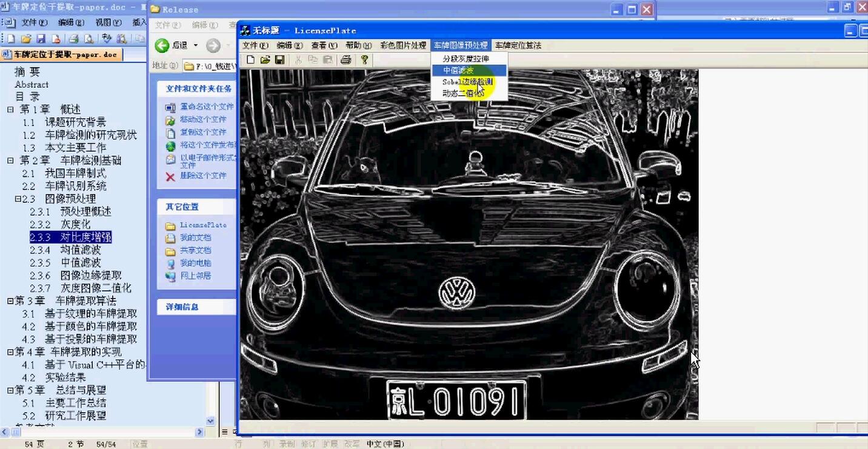
Task: Click 重命名这个文件 rename icon
Action: (170, 107)
